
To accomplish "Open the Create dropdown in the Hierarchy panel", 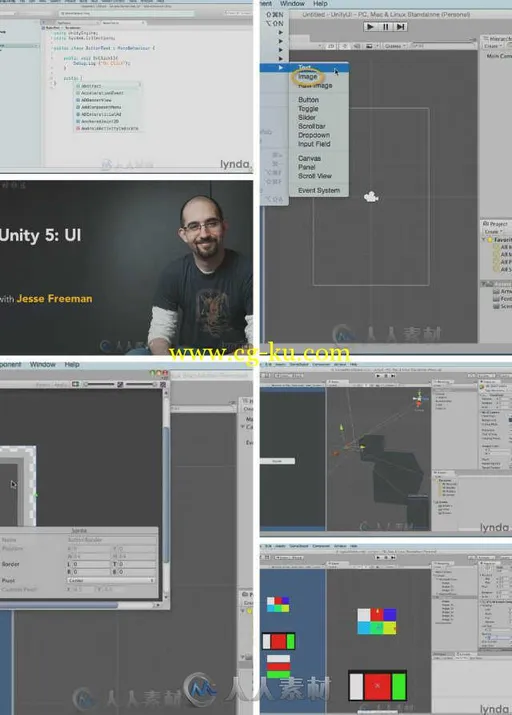I will (x=492, y=47).
